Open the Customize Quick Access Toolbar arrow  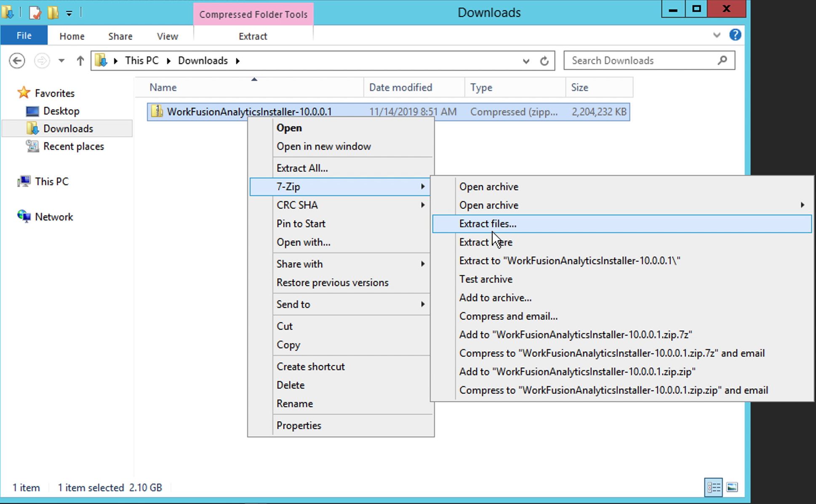69,13
